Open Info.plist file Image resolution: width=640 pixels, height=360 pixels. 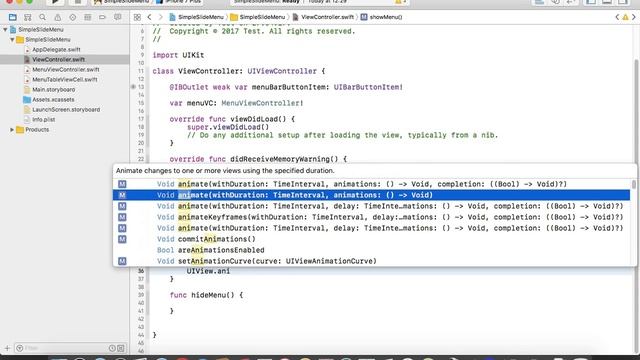[43, 120]
